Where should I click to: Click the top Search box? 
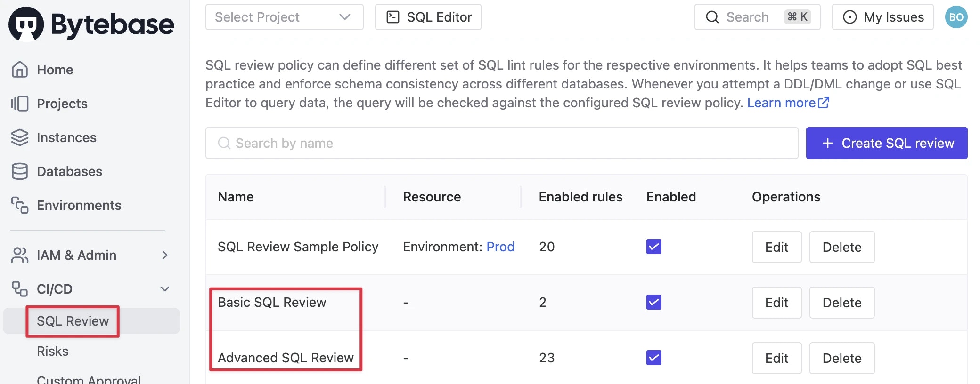(758, 17)
